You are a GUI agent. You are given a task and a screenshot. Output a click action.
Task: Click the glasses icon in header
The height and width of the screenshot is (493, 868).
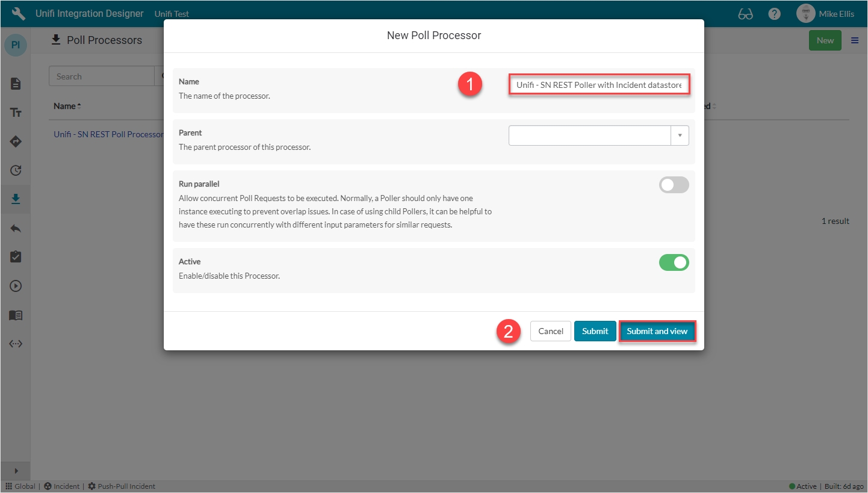point(745,14)
